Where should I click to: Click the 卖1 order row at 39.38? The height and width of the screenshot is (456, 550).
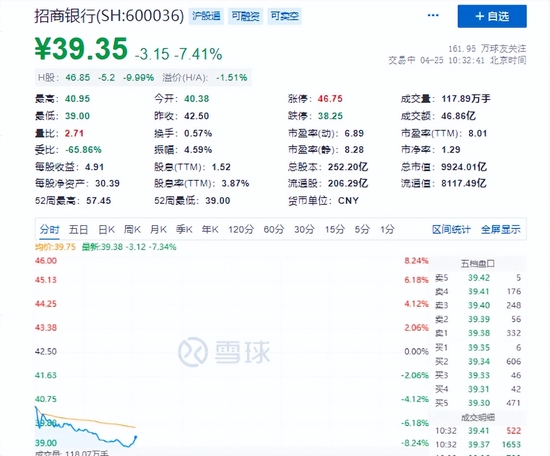[478, 333]
